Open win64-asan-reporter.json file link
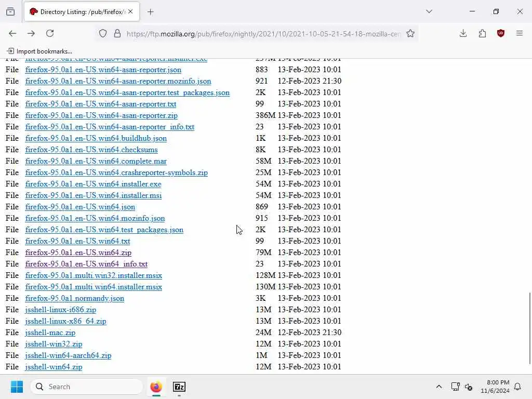This screenshot has height=399, width=532. [103, 70]
